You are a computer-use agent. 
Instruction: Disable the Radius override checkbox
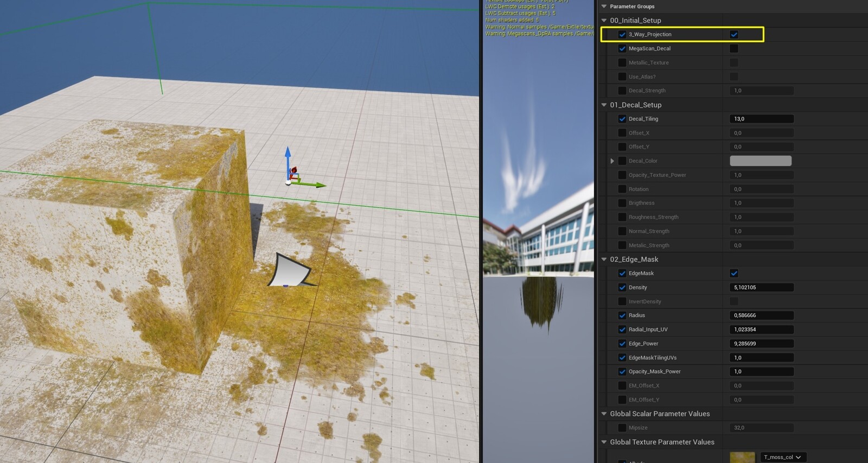click(622, 315)
